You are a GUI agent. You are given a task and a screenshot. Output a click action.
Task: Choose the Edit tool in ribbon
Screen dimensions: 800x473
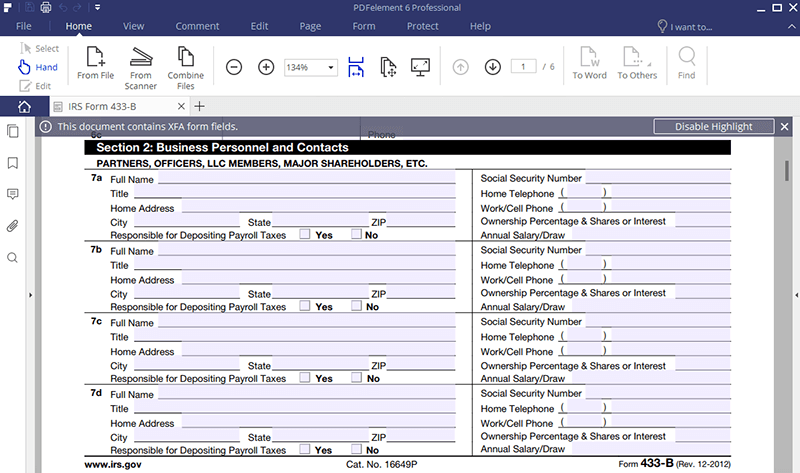(x=36, y=86)
